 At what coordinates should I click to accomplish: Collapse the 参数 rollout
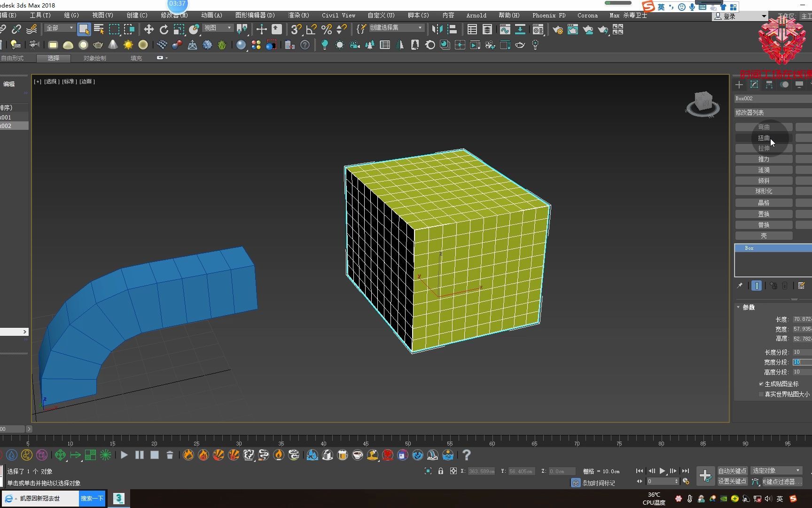[x=748, y=307]
